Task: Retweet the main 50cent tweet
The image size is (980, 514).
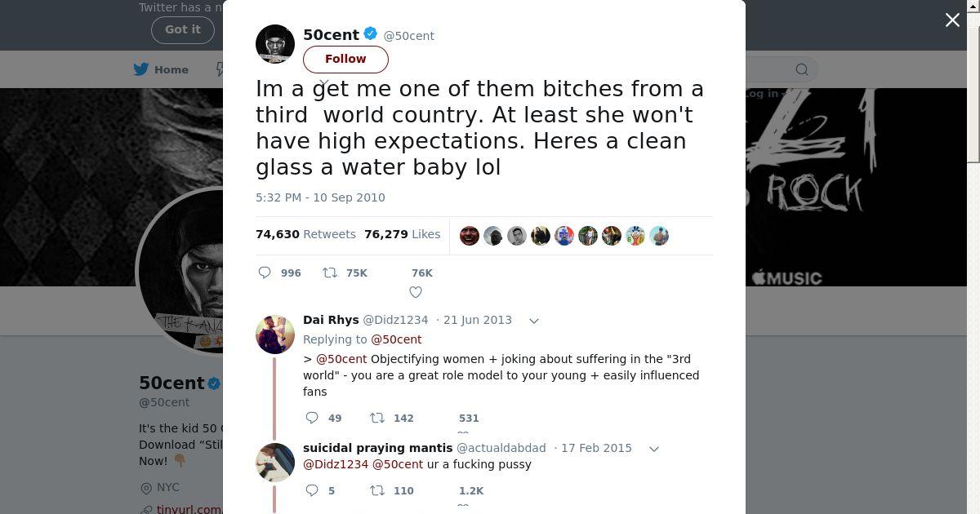Action: pos(330,273)
